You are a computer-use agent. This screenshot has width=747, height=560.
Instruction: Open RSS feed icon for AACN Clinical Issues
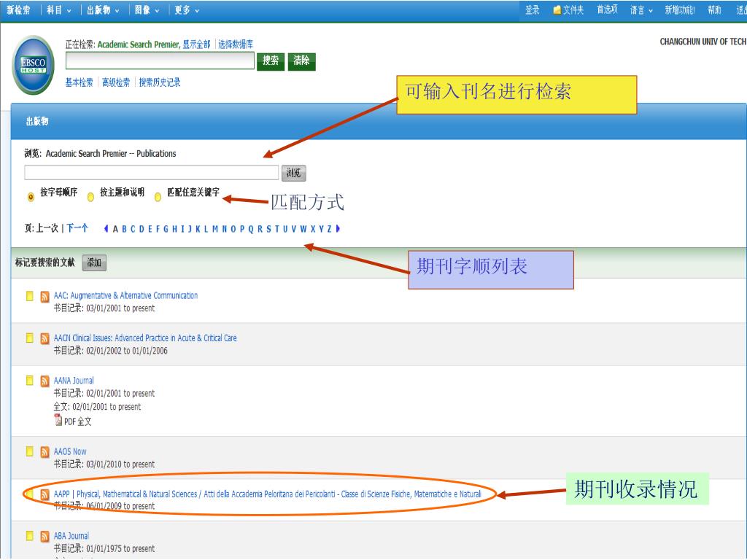click(44, 338)
